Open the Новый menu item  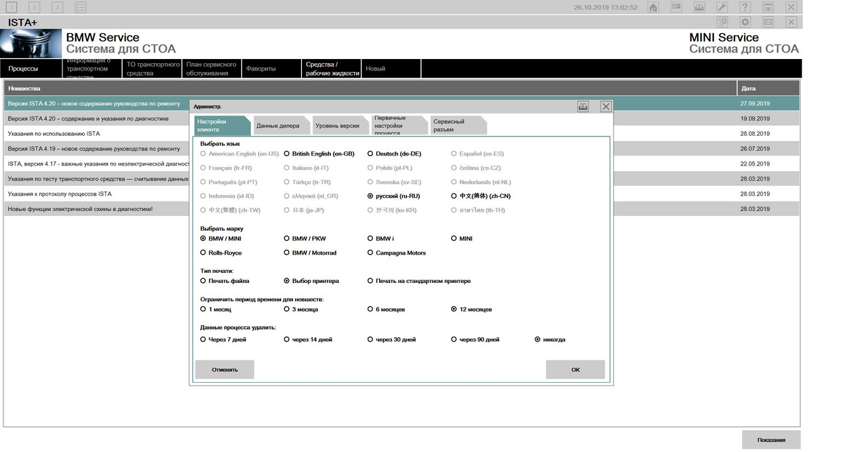point(391,69)
